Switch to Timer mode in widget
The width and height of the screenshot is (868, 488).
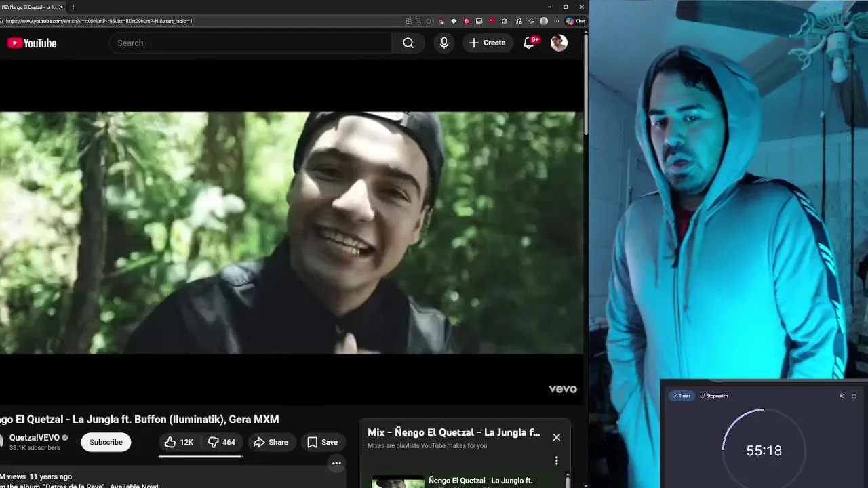tap(682, 396)
